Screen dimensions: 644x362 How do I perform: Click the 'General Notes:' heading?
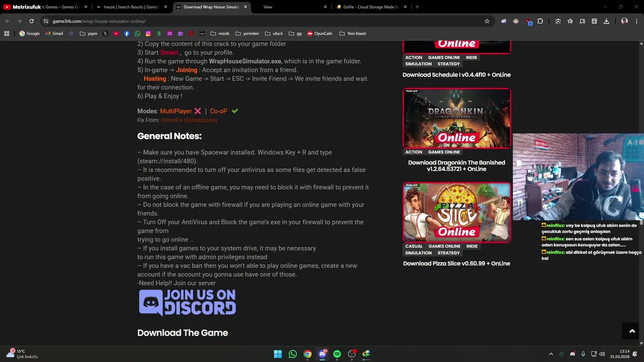(170, 136)
